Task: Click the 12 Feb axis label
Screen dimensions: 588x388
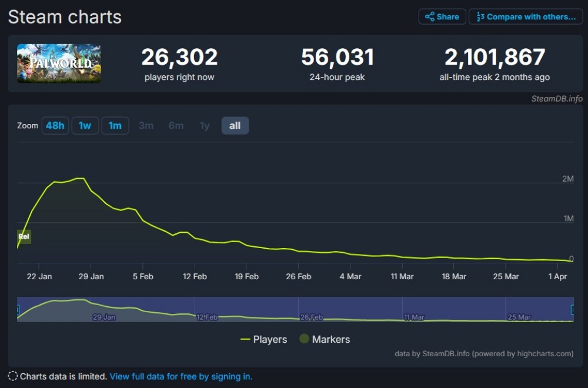Action: tap(195, 277)
